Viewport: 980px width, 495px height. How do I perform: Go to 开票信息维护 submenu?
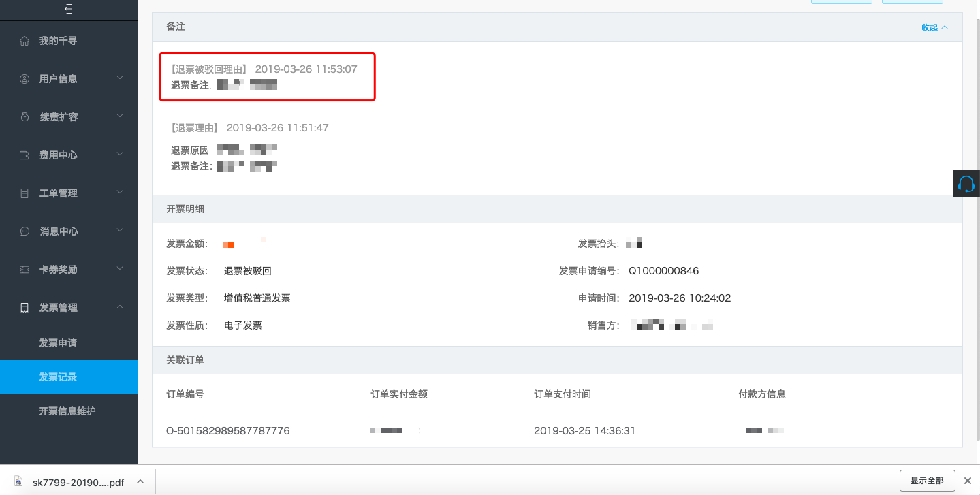pos(69,411)
